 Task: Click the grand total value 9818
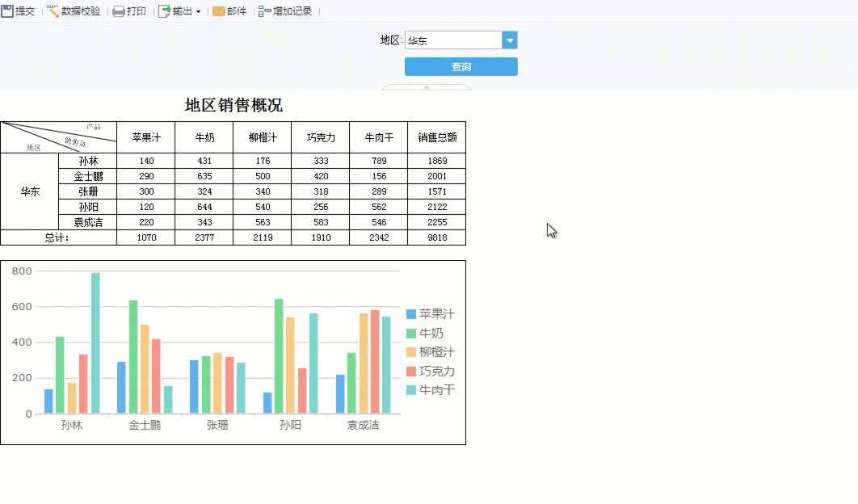point(436,237)
